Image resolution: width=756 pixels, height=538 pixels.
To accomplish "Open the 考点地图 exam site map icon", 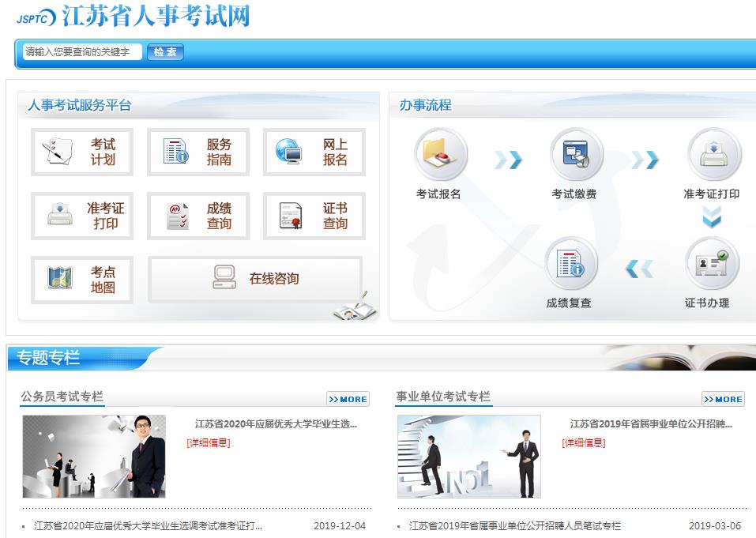I will click(81, 279).
